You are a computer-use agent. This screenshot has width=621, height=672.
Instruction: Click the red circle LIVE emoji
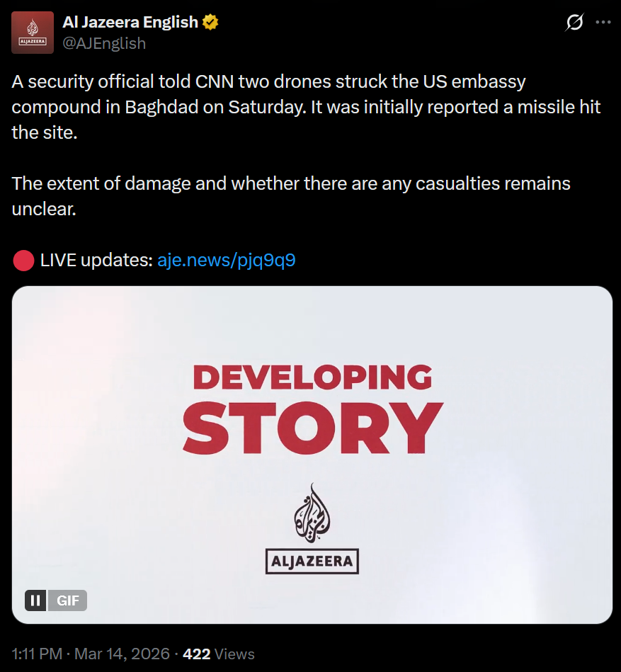23,261
